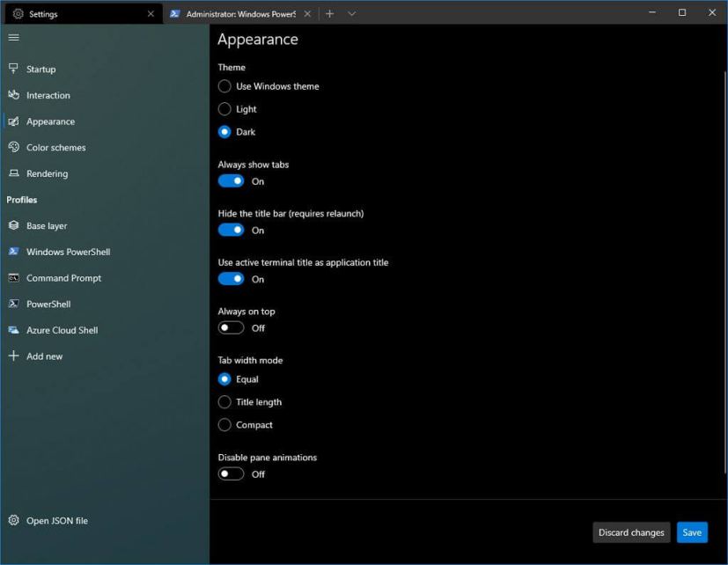Viewport: 728px width, 565px height.
Task: Minimize the Windows Terminal window
Action: tap(652, 12)
